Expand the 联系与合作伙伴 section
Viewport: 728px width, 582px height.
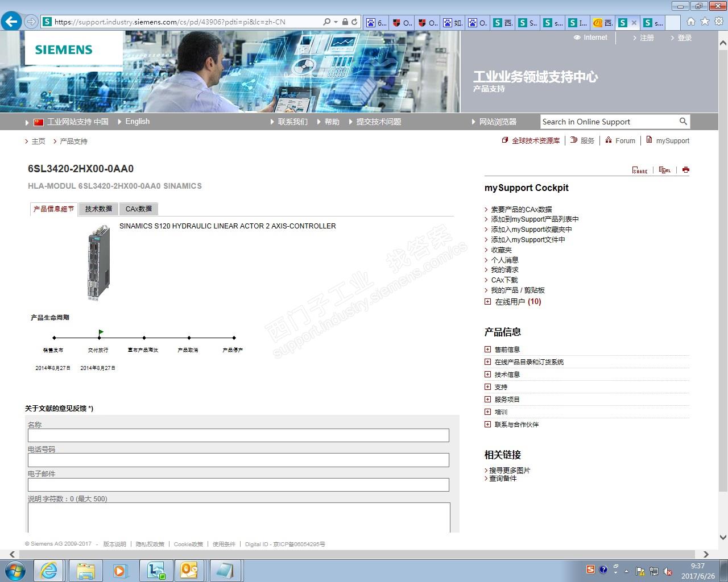487,425
